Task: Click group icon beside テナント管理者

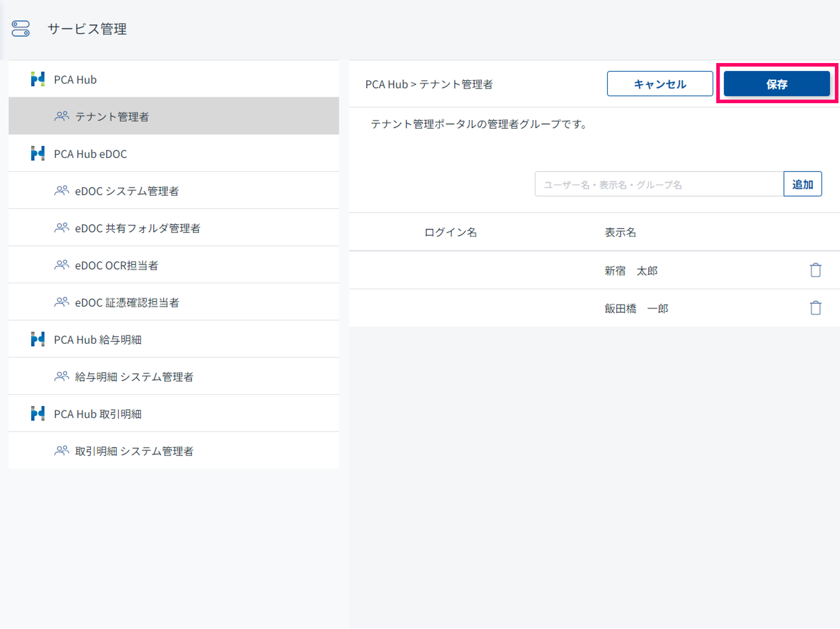Action: (61, 116)
